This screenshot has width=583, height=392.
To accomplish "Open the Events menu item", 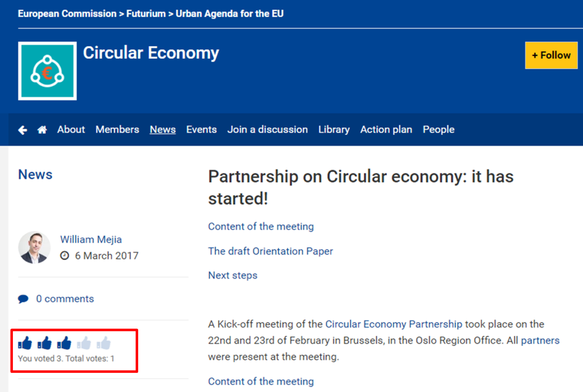I will 201,130.
